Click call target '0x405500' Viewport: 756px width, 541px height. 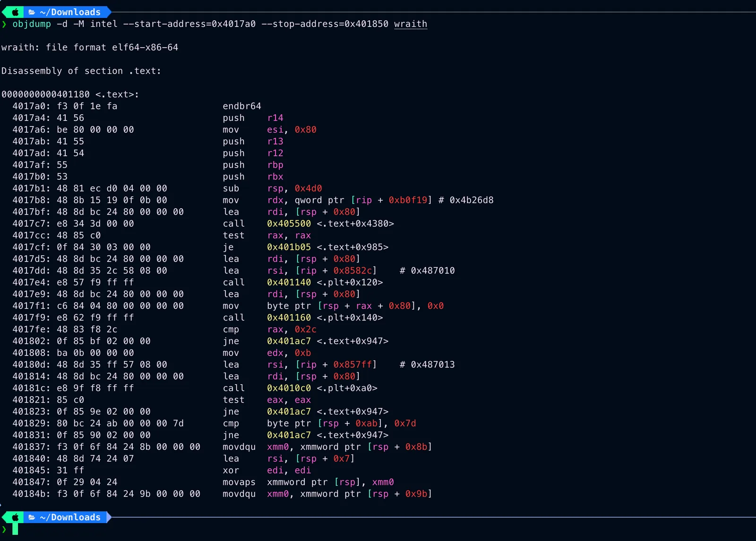click(289, 224)
